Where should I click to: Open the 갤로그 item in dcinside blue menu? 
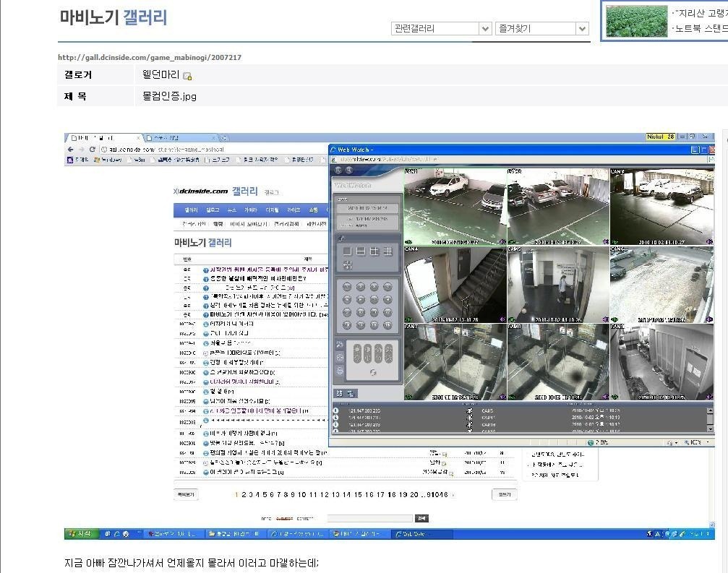click(212, 210)
